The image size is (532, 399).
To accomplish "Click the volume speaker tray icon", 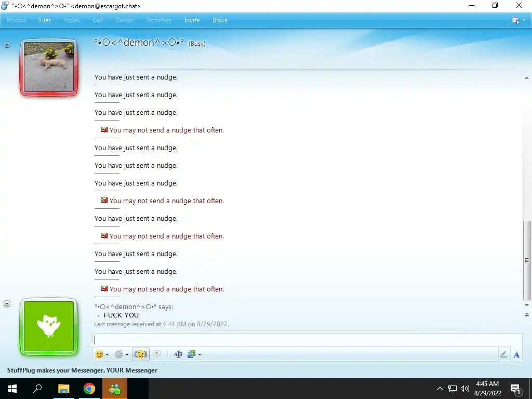I will pyautogui.click(x=465, y=389).
